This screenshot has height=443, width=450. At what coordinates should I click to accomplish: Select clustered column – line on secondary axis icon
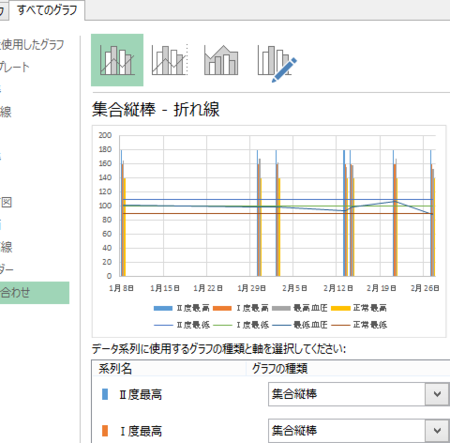[x=170, y=60]
